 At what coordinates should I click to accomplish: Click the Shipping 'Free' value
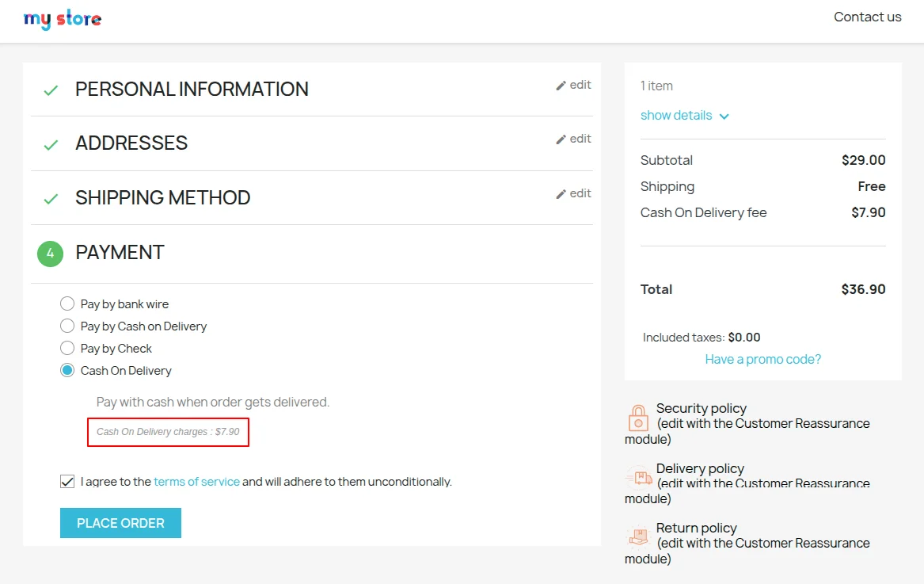(x=872, y=186)
